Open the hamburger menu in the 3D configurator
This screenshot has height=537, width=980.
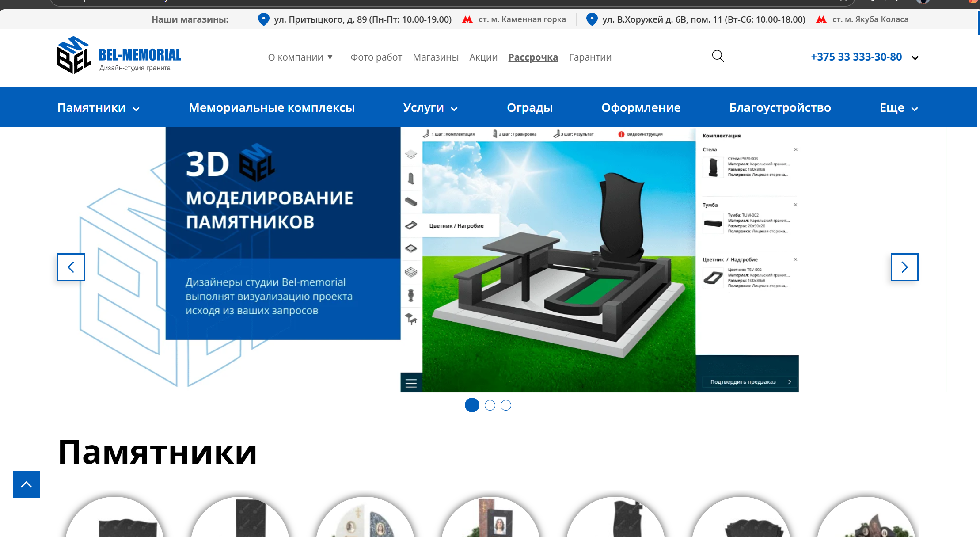[410, 383]
